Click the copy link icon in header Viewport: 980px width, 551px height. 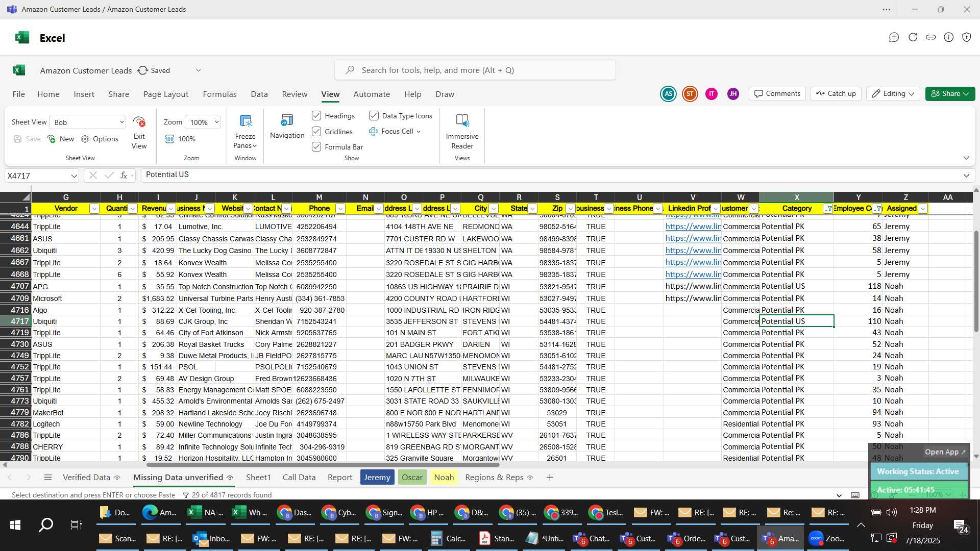(930, 37)
